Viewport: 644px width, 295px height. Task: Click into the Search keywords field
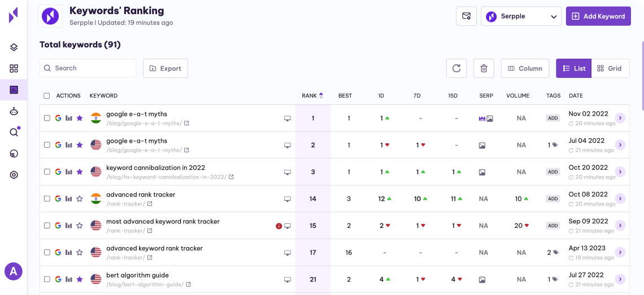88,68
